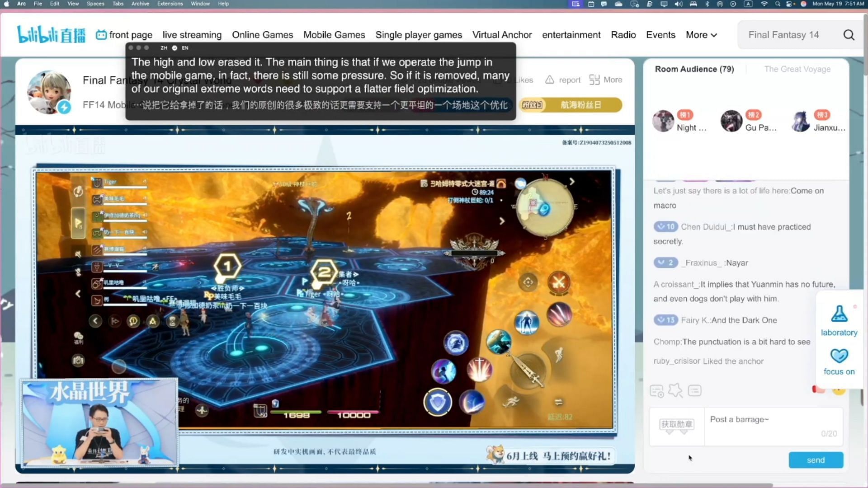Toggle macOS Wi-Fi in menu bar
868x488 pixels.
(764, 4)
